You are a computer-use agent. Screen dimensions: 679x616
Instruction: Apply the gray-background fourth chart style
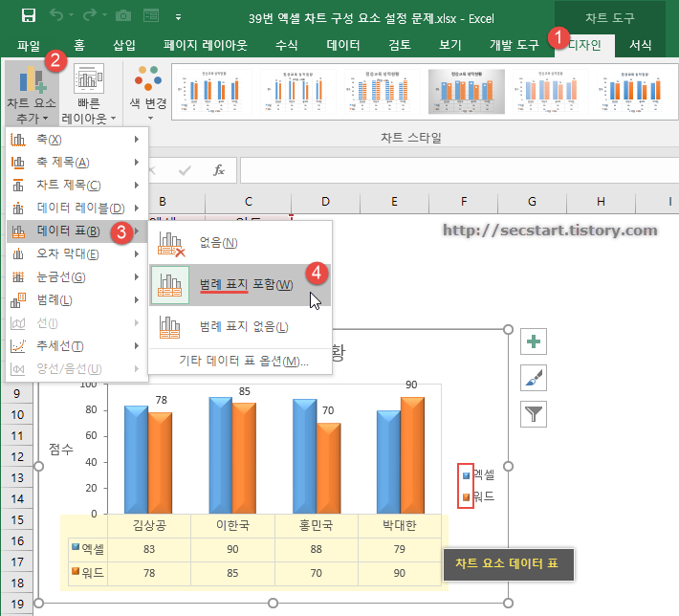coord(467,92)
